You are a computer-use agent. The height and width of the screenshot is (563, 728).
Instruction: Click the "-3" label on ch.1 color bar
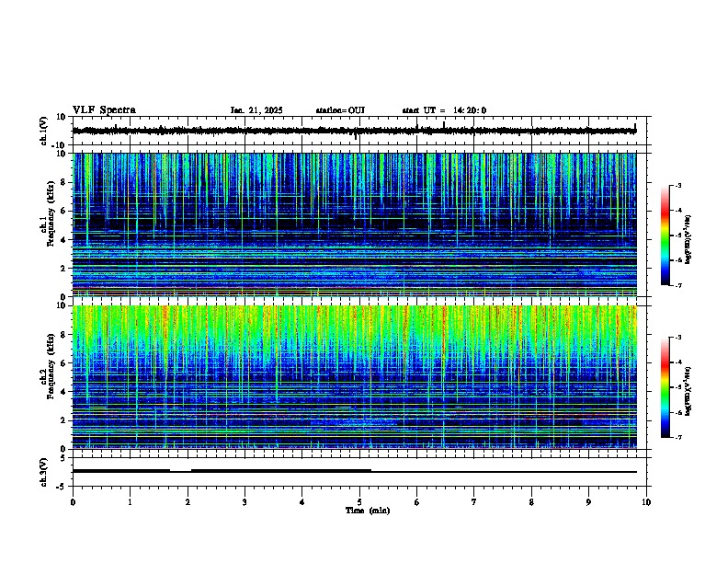click(677, 185)
